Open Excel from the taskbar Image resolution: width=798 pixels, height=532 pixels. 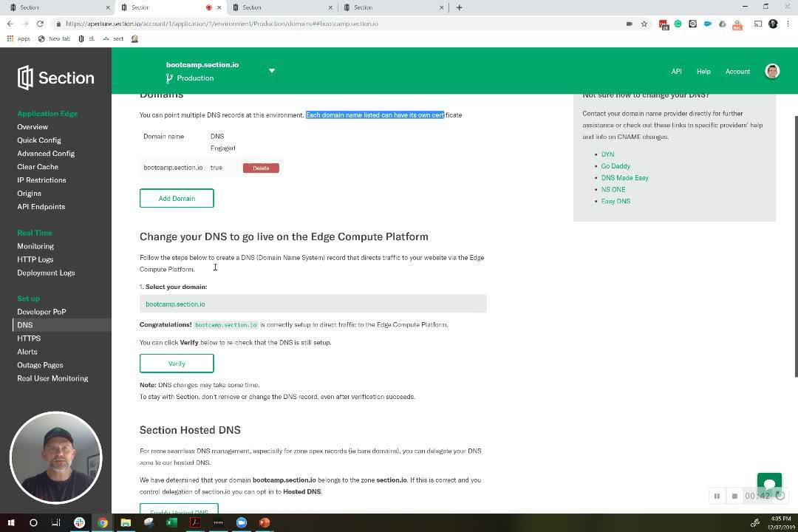[172, 523]
